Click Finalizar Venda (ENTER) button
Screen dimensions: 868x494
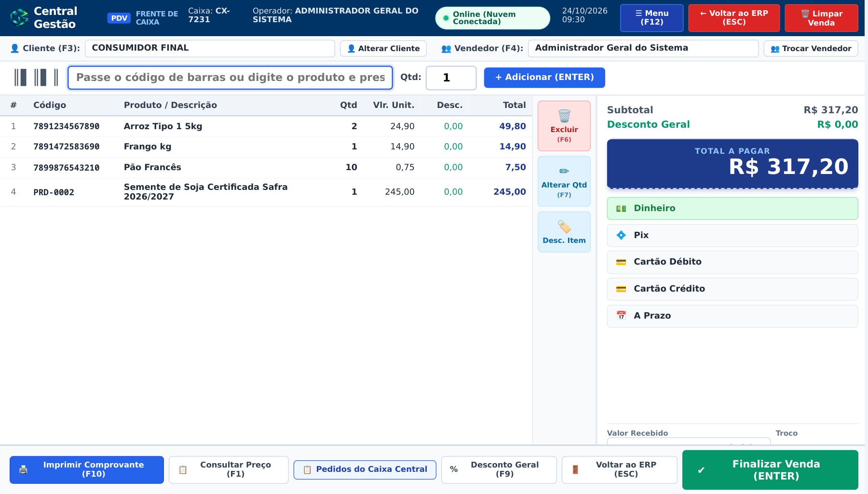tap(770, 470)
